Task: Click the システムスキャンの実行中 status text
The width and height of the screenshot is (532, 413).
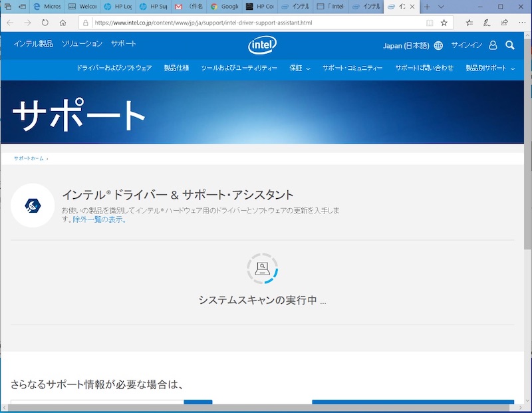Action: click(262, 301)
